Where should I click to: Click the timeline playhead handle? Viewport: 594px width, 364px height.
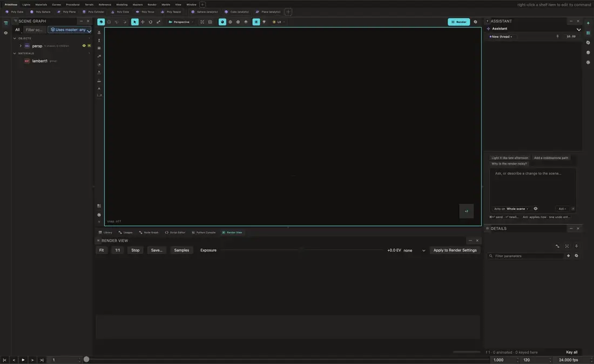(x=86, y=360)
